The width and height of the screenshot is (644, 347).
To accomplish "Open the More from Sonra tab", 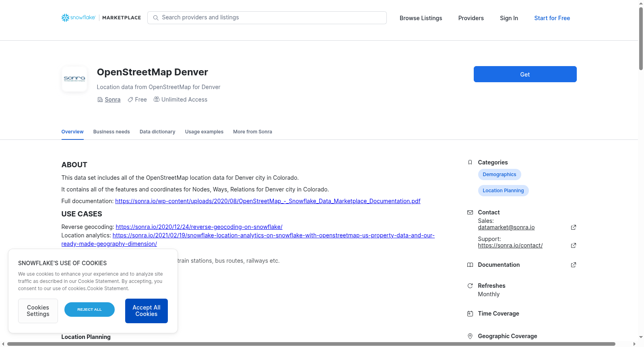I will [252, 132].
